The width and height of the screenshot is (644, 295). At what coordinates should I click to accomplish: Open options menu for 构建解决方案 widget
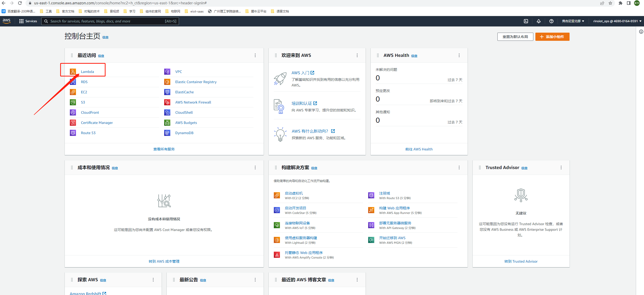tap(459, 168)
